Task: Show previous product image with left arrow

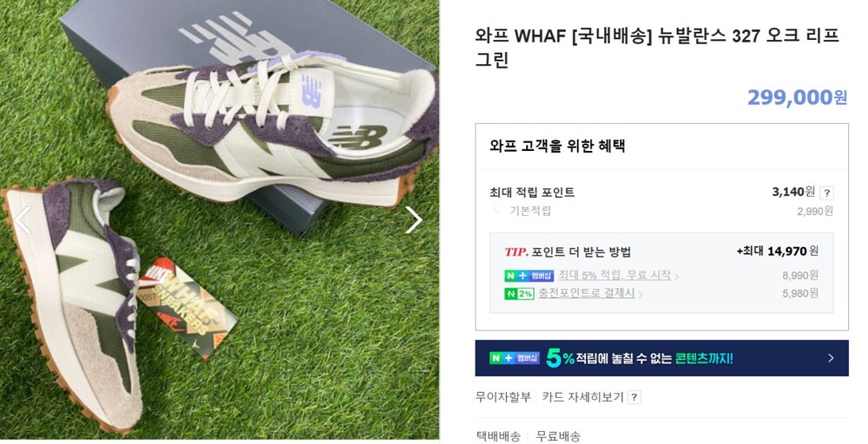Action: point(23,220)
